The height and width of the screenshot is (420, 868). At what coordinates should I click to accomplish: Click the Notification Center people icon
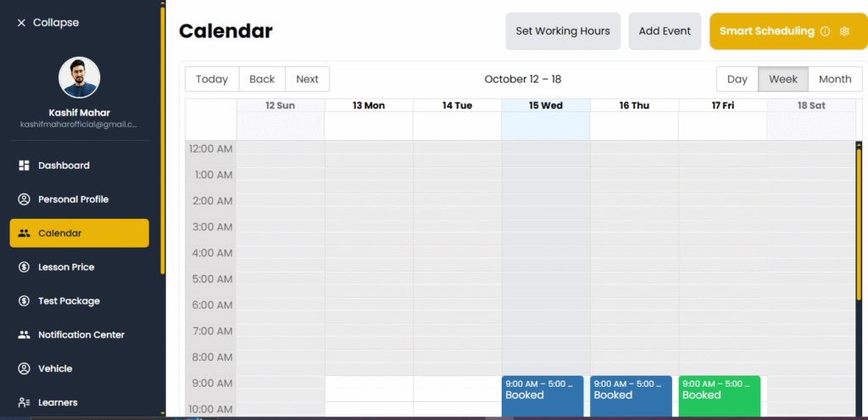coord(24,335)
